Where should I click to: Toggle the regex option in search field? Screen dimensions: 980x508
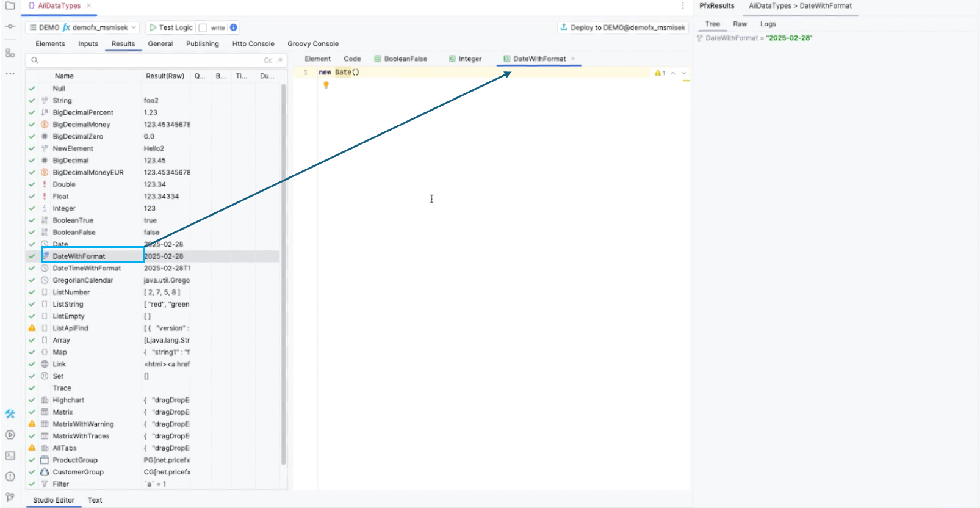[280, 60]
